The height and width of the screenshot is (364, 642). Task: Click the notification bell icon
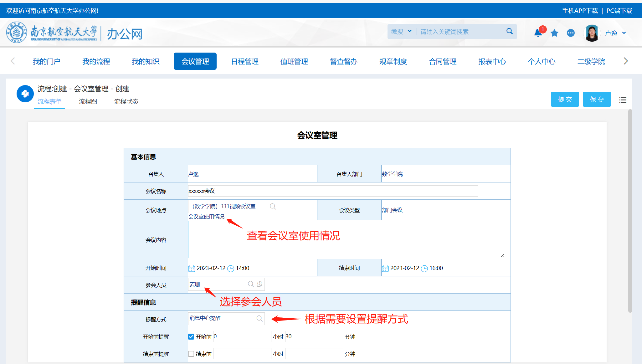pos(538,33)
